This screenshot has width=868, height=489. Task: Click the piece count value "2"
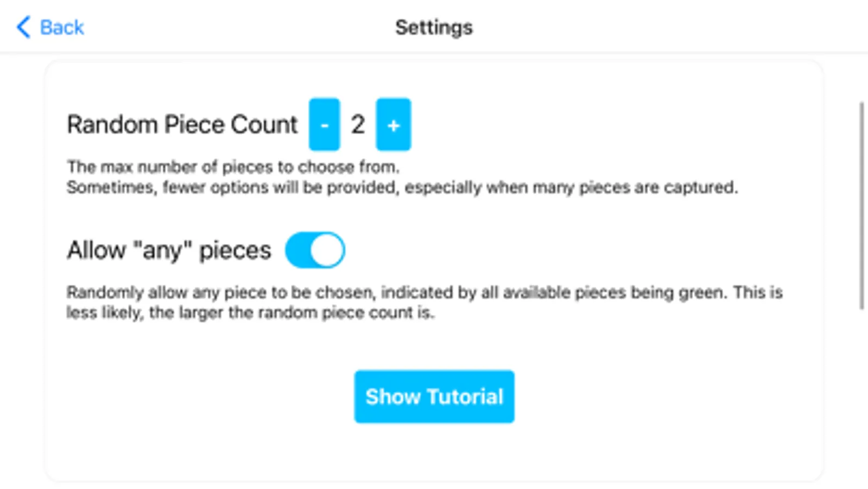pyautogui.click(x=358, y=124)
